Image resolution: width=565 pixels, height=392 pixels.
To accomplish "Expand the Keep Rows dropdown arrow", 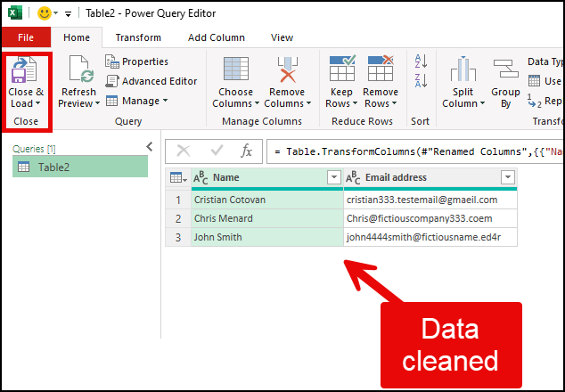I will coord(355,103).
